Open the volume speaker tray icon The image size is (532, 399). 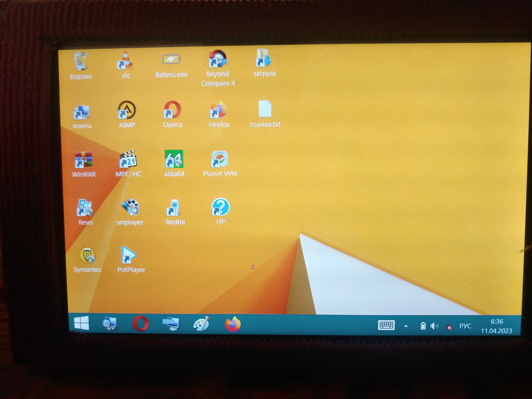pos(434,326)
